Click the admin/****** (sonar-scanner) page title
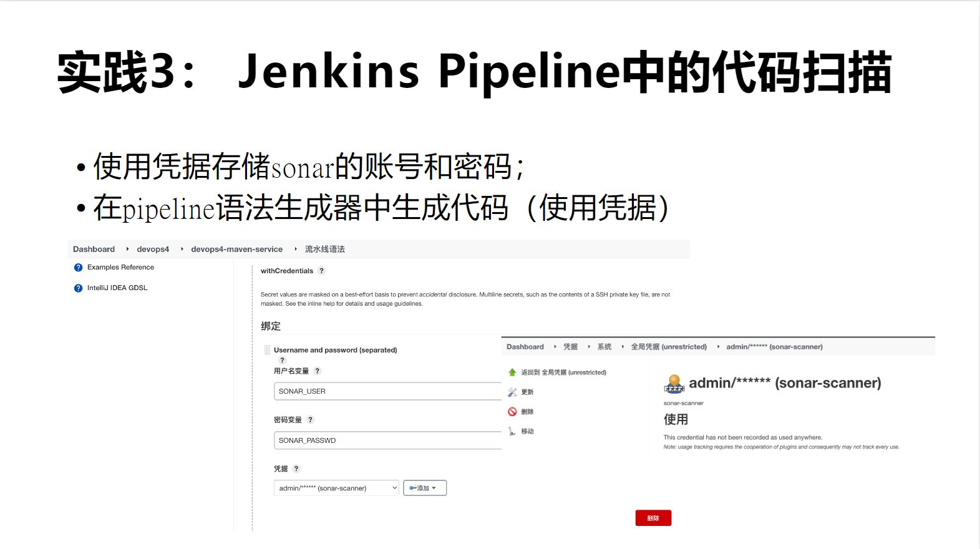Screen dimensions: 980x549 pos(785,383)
